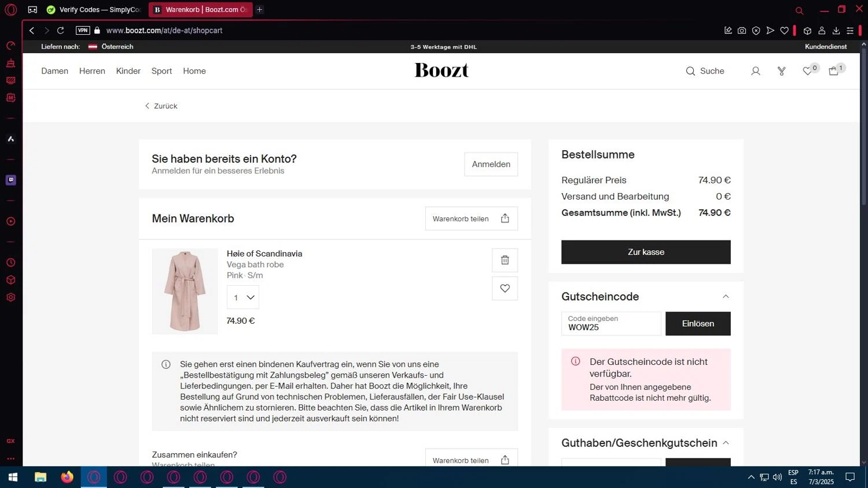868x488 pixels.
Task: Open the Kinder menu
Action: [128, 71]
